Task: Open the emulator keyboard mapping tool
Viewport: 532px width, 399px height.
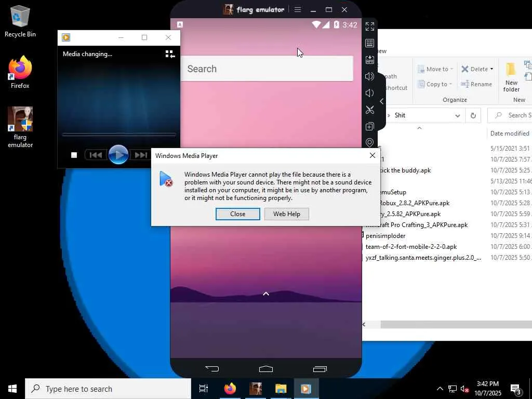Action: (x=369, y=43)
